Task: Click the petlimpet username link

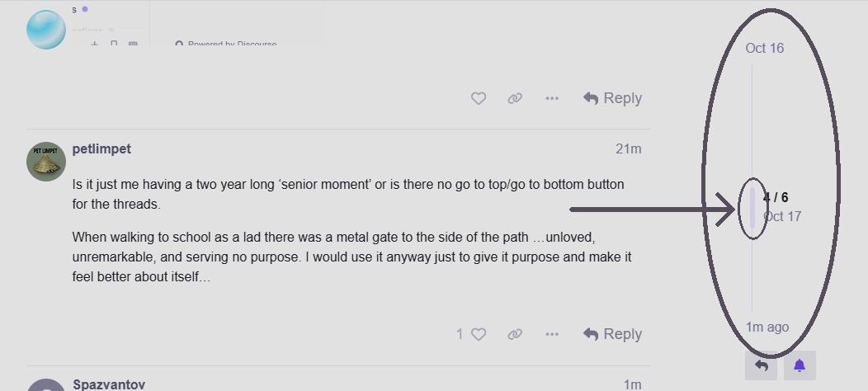Action: (101, 149)
